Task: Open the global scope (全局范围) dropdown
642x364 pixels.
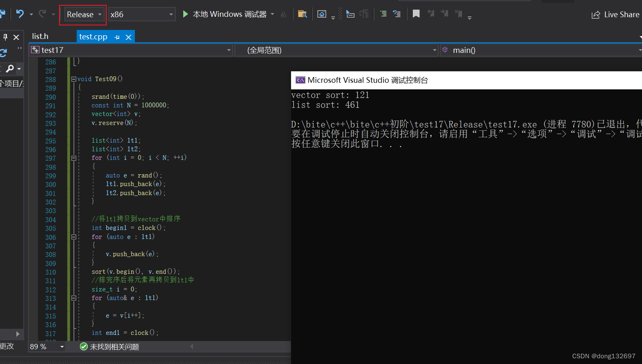Action: point(337,50)
